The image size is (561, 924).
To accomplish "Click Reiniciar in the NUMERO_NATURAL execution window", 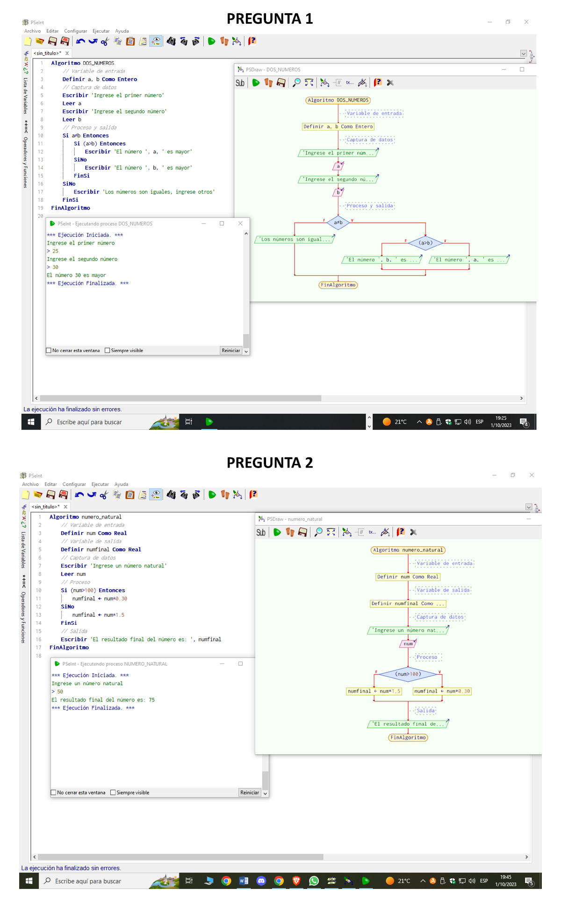I will 250,793.
